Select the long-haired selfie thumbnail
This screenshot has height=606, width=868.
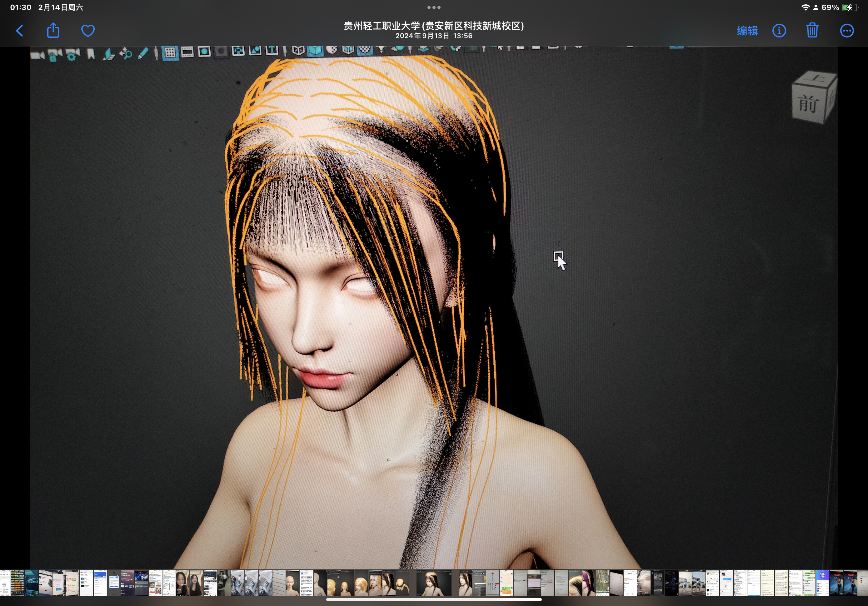pos(196,583)
